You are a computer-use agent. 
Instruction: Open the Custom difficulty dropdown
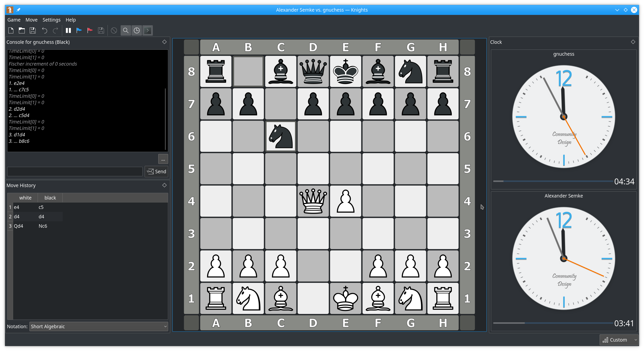(x=619, y=340)
